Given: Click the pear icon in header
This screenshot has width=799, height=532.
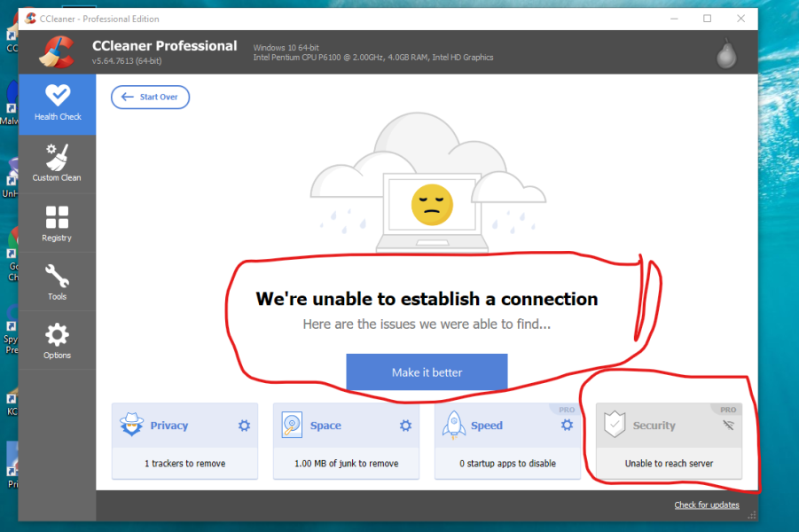Looking at the screenshot, I should pyautogui.click(x=726, y=53).
